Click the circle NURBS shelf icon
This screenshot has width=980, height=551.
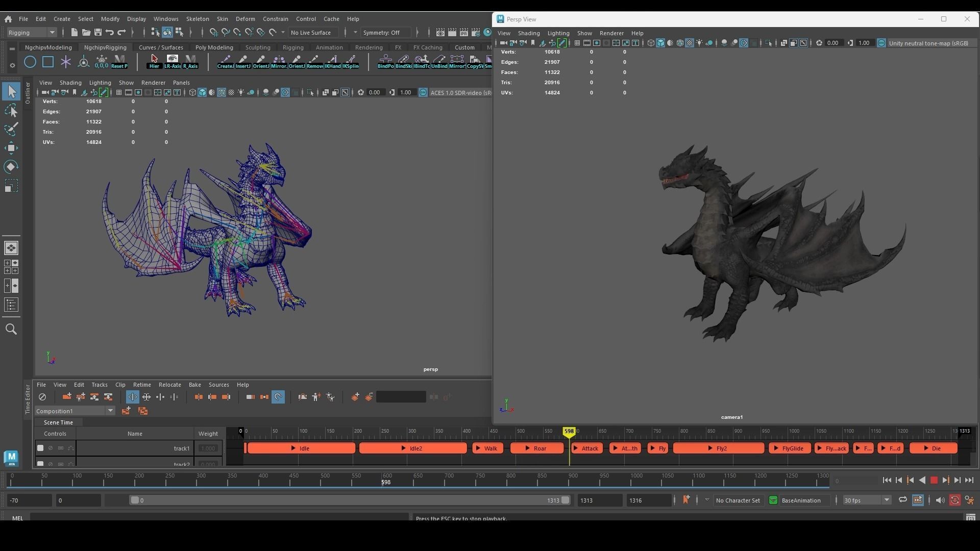(30, 62)
